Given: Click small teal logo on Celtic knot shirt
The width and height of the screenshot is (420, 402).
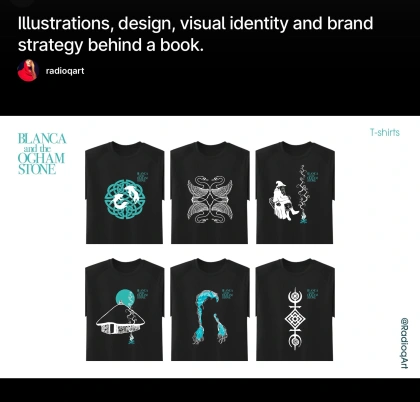Looking at the screenshot, I should [x=142, y=177].
